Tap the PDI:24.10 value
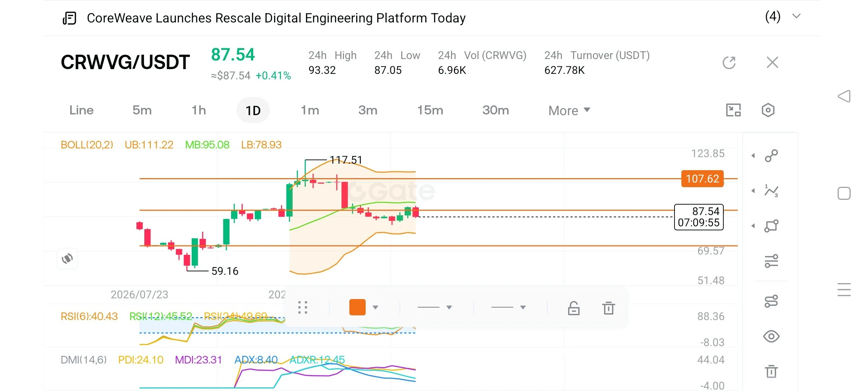868x391 pixels. point(141,360)
